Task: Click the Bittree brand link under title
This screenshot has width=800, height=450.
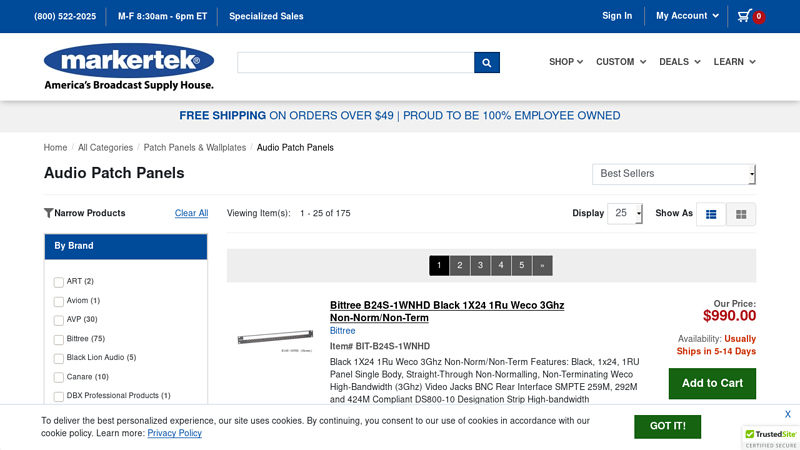Action: 342,331
